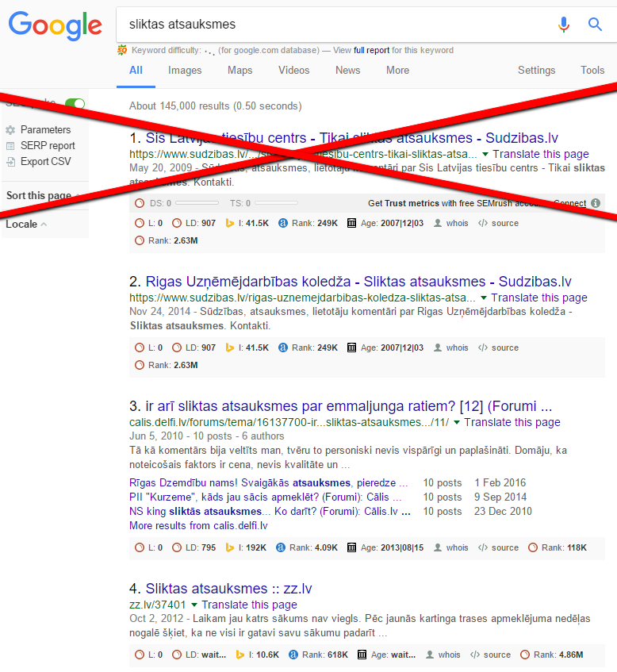Open the Settings menu

pyautogui.click(x=536, y=71)
